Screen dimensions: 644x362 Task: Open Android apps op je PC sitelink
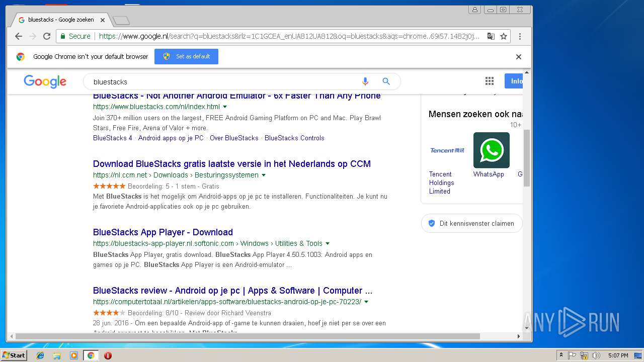[x=171, y=138]
